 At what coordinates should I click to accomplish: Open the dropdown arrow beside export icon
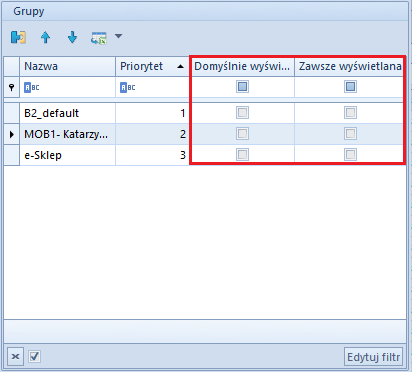pos(118,36)
